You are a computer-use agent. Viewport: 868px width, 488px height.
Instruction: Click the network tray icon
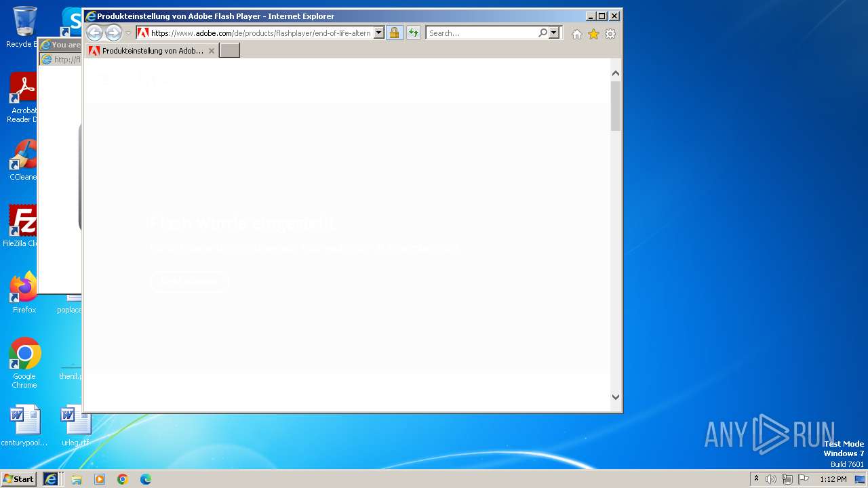[x=787, y=479]
